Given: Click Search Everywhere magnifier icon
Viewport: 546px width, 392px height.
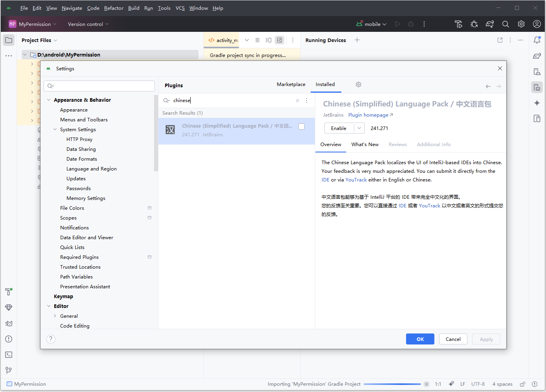Looking at the screenshot, I should tap(506, 24).
